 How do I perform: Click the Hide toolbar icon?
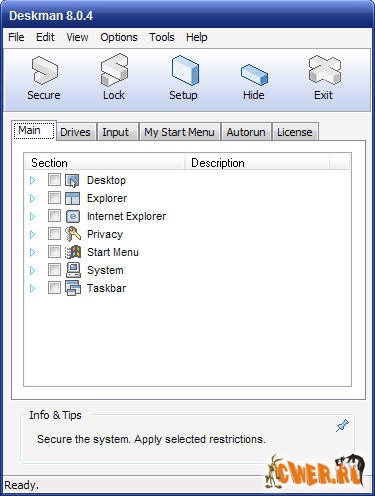tap(254, 74)
